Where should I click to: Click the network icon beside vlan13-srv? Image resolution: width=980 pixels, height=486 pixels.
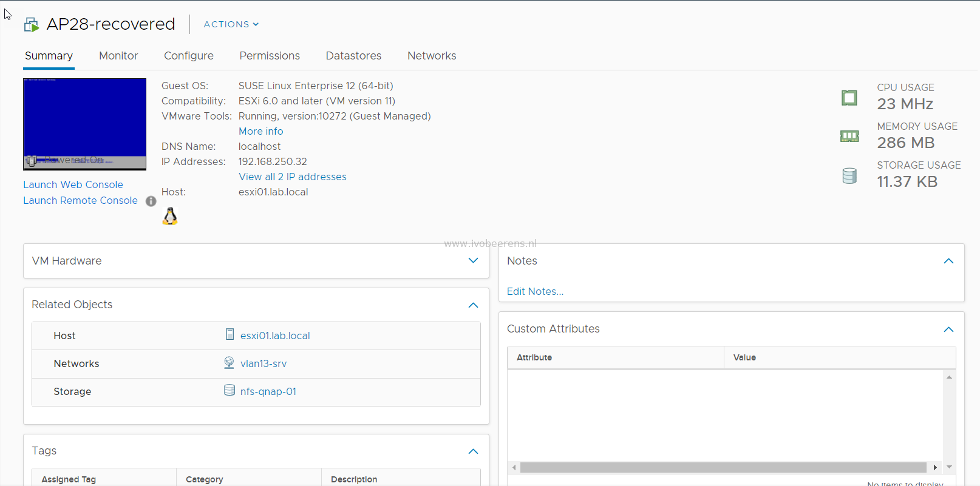pyautogui.click(x=229, y=362)
